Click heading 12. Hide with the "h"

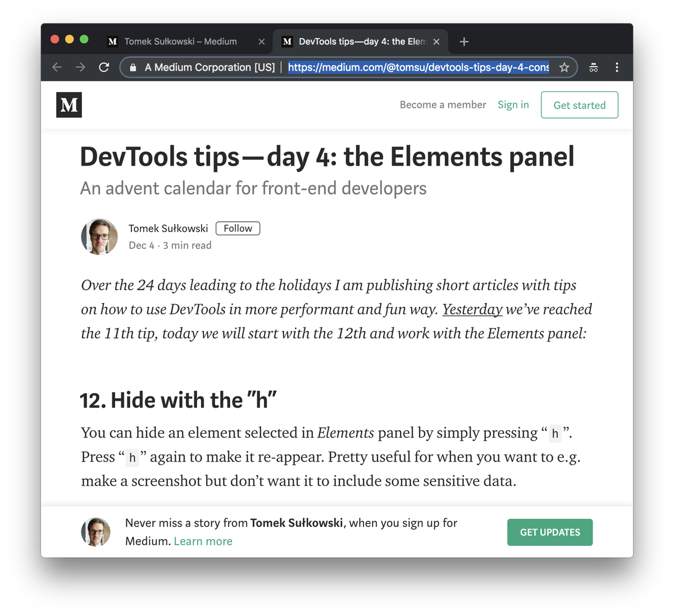[179, 400]
